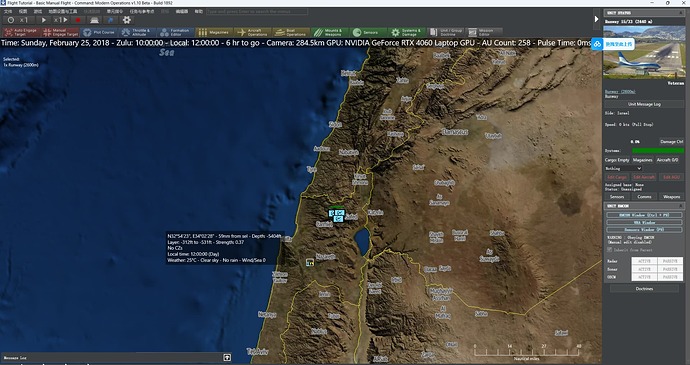Open Throttle & Altitude

click(137, 33)
